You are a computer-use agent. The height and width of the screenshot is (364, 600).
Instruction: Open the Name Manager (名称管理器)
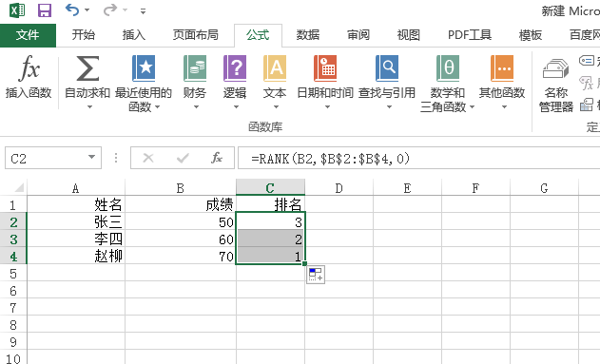click(556, 85)
